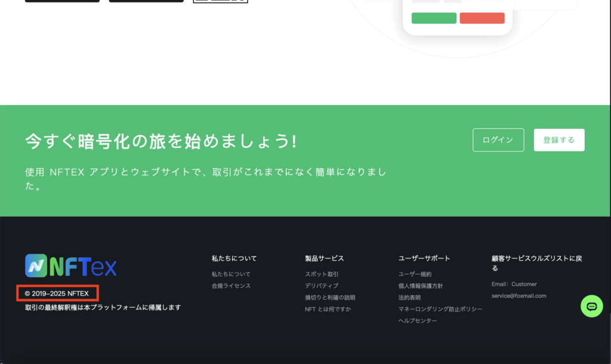Open スポット取引 link

(322, 274)
